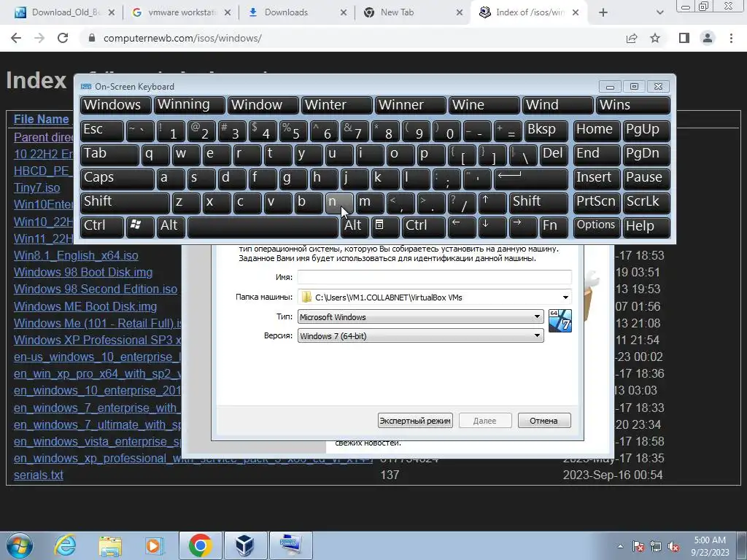Toggle left Alt key on keyboard
The image size is (747, 560).
pyautogui.click(x=171, y=227)
